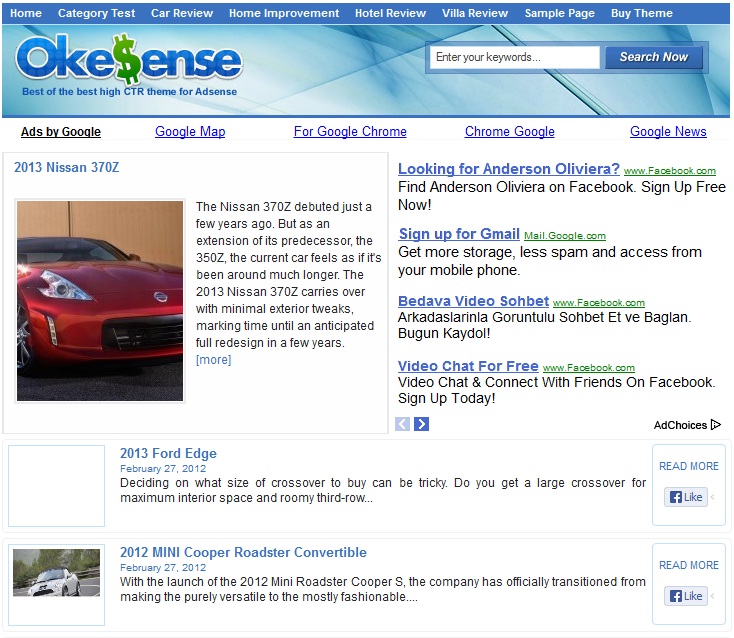
Task: Open the 2013 Nissan 370Z title
Action: [66, 168]
